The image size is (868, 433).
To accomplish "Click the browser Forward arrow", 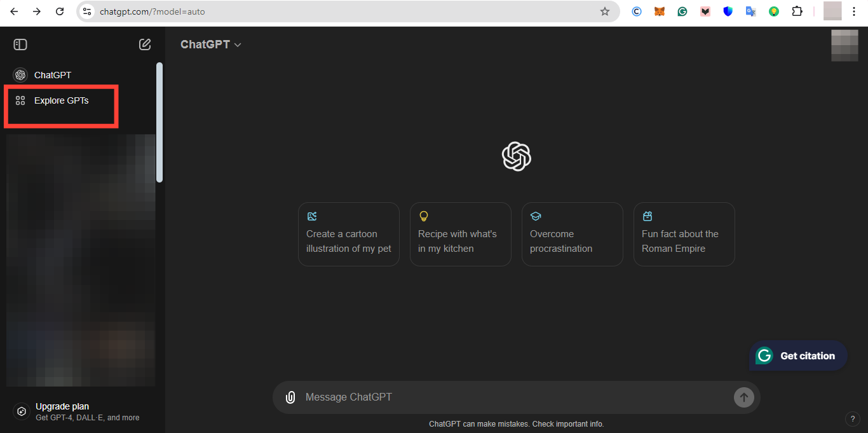I will tap(37, 11).
